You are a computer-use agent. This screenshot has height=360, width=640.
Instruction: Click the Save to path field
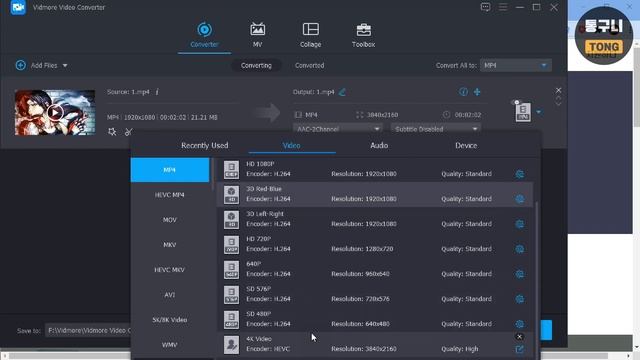click(x=88, y=330)
